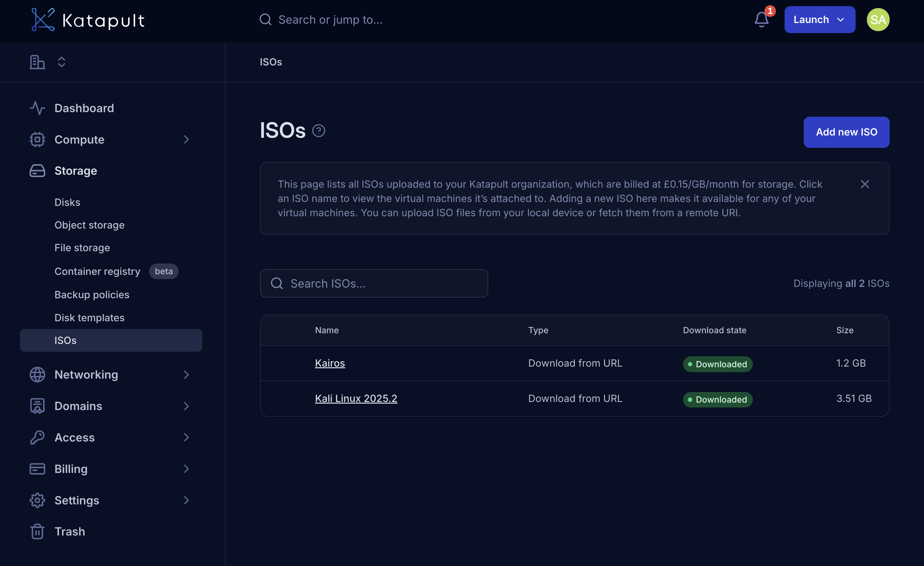924x566 pixels.
Task: Click the 3.51 GB size value
Action: click(x=854, y=398)
